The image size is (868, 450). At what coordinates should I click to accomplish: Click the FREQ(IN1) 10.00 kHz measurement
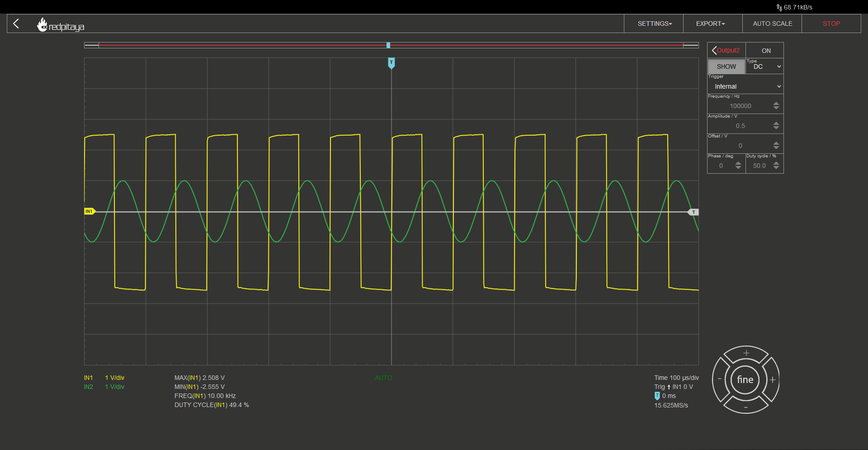click(x=205, y=396)
